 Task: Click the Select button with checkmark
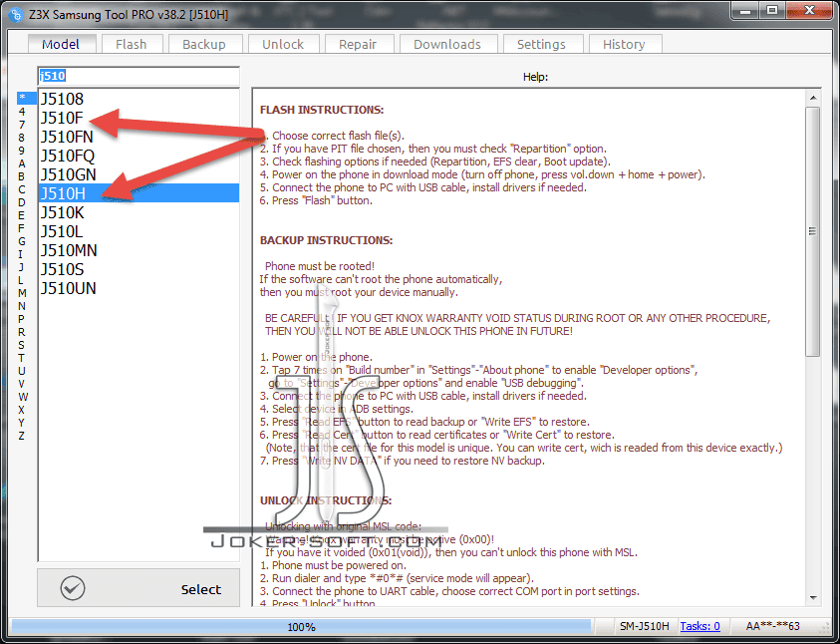click(x=139, y=588)
